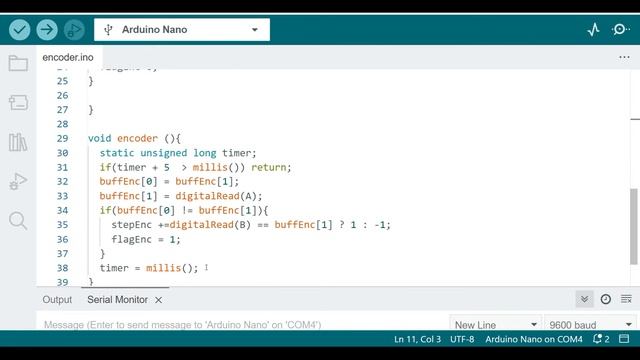
Task: Switch to the Output tab
Action: pyautogui.click(x=57, y=300)
